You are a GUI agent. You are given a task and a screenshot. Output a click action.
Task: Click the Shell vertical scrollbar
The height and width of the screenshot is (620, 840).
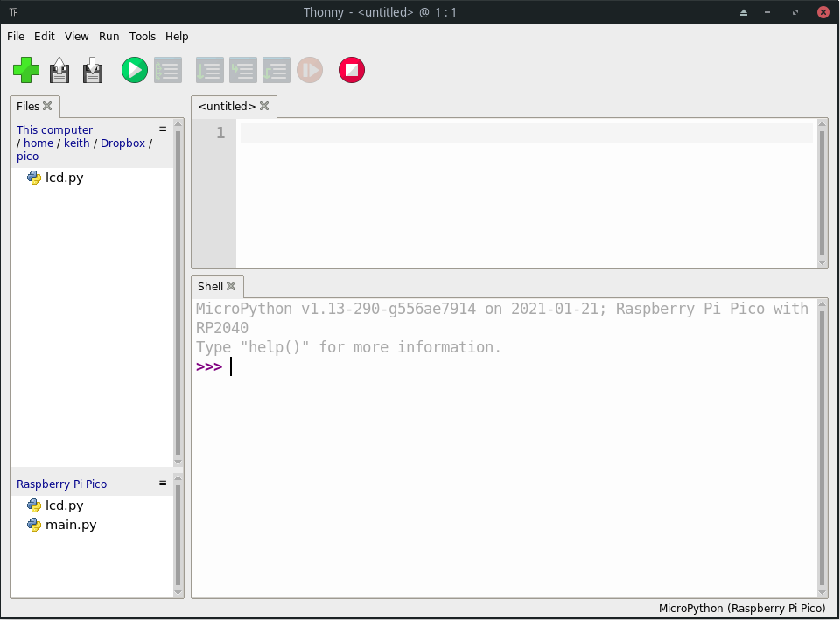(x=822, y=448)
